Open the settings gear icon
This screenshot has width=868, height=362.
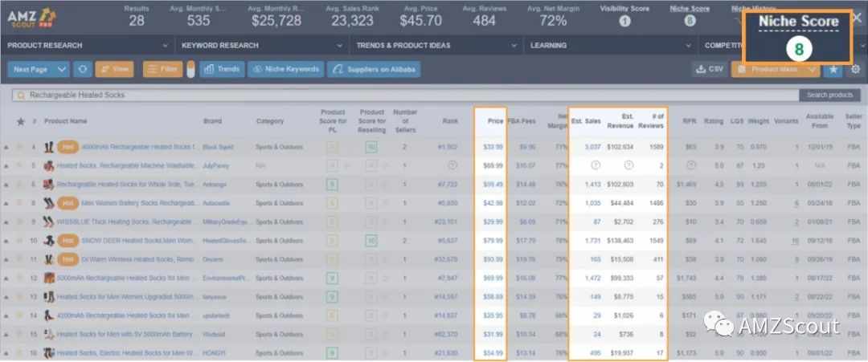(856, 70)
